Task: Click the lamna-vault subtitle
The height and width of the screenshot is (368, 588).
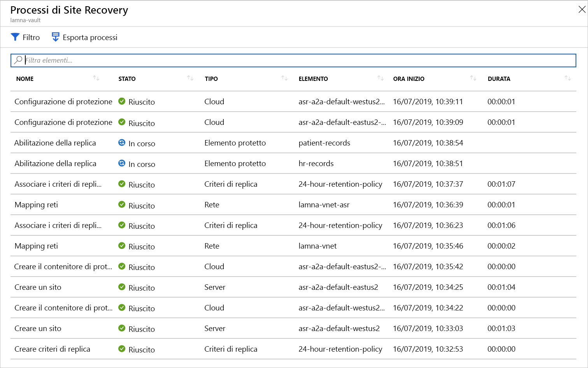Action: pos(25,20)
